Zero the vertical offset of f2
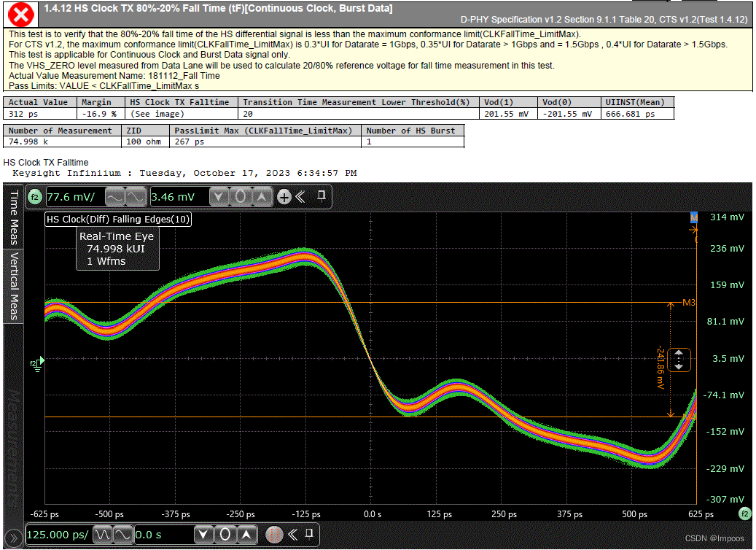 (x=241, y=197)
